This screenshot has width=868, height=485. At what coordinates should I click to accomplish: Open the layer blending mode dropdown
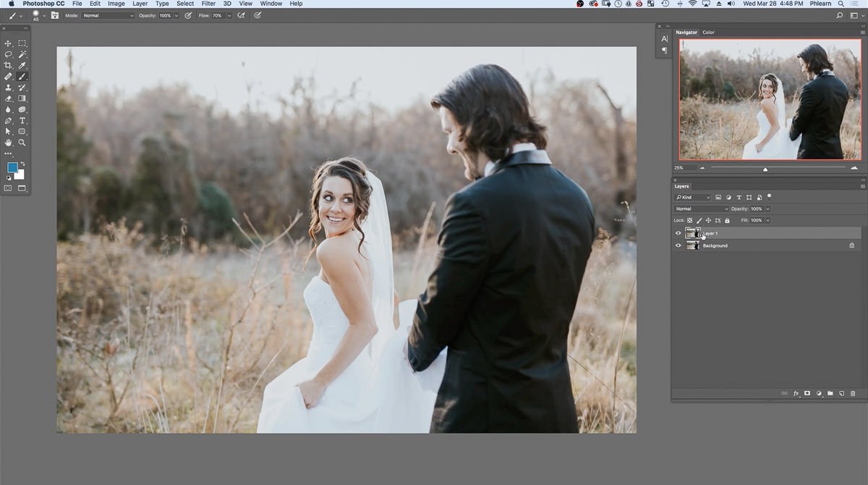pyautogui.click(x=701, y=208)
